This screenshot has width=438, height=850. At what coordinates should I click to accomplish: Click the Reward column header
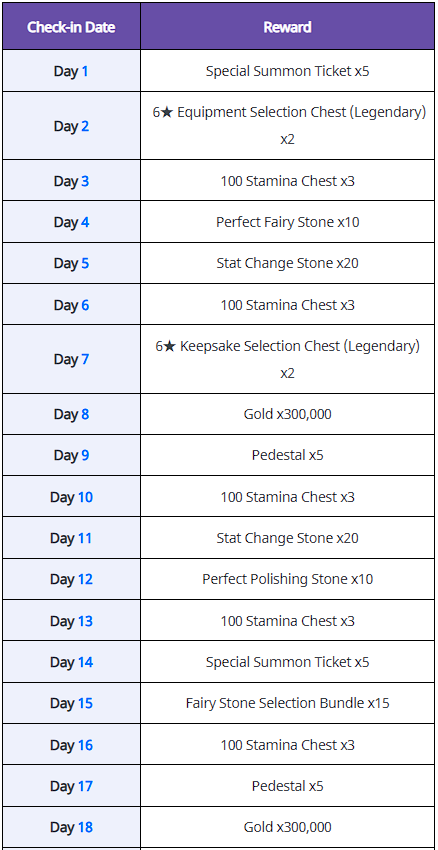coord(287,27)
